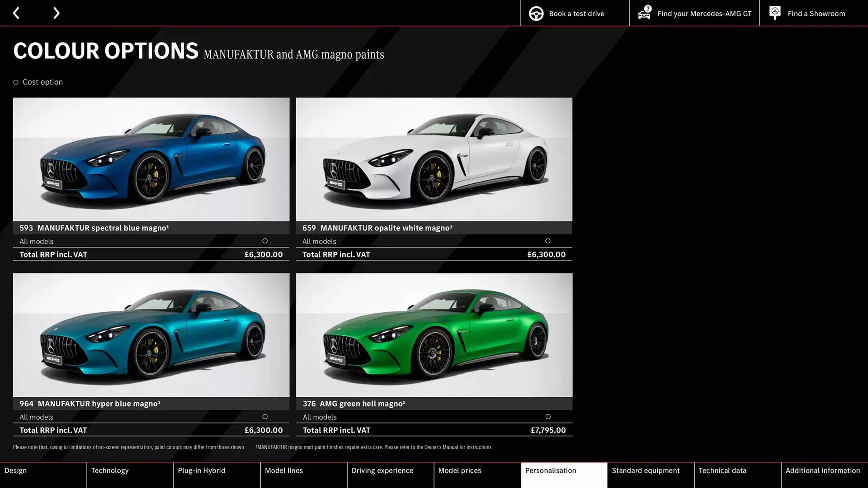Click cost option circle for green hell magno
Viewport: 868px width, 488px height.
[548, 417]
